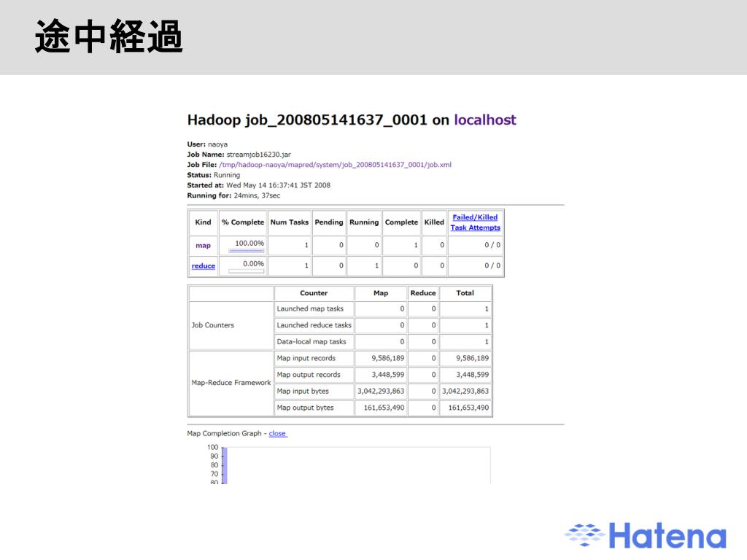Screen dimensions: 747x560
Task: Click the Launched map tasks row label
Action: (310, 309)
